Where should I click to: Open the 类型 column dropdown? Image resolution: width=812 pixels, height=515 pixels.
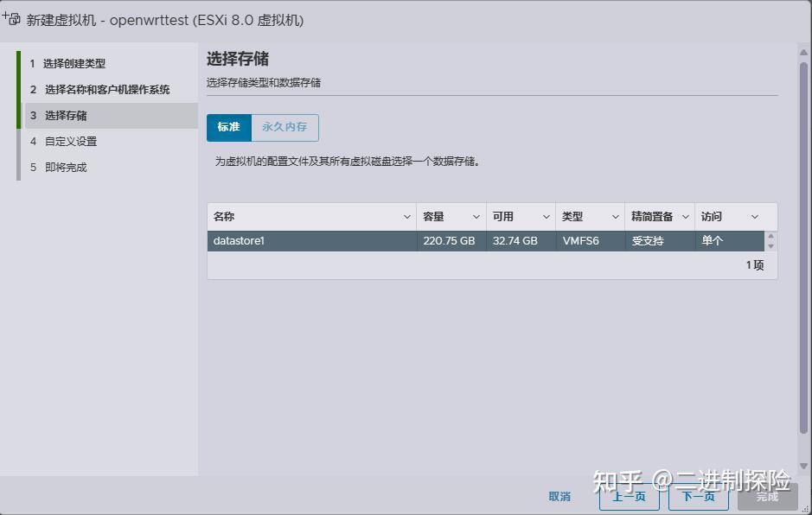pyautogui.click(x=616, y=216)
